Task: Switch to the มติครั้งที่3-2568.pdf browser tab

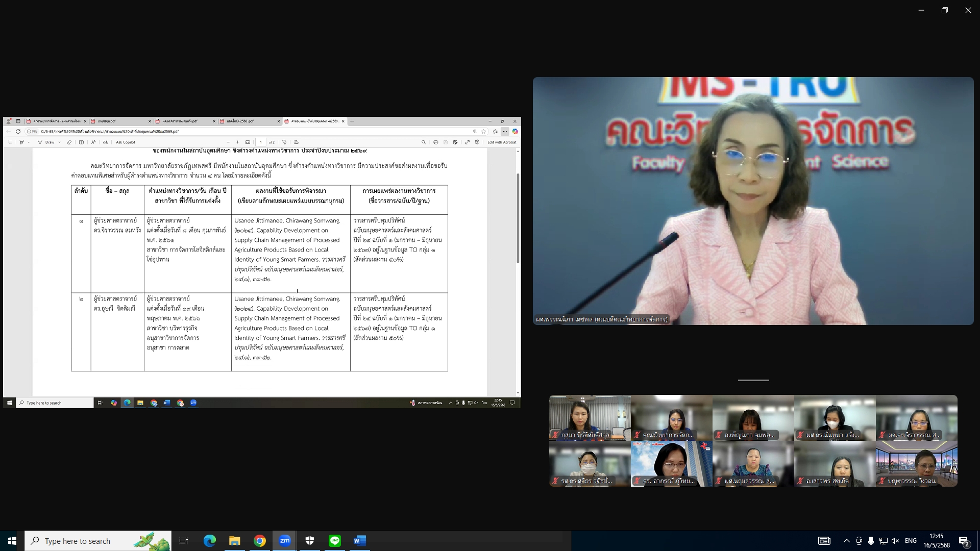Action: pos(240,121)
